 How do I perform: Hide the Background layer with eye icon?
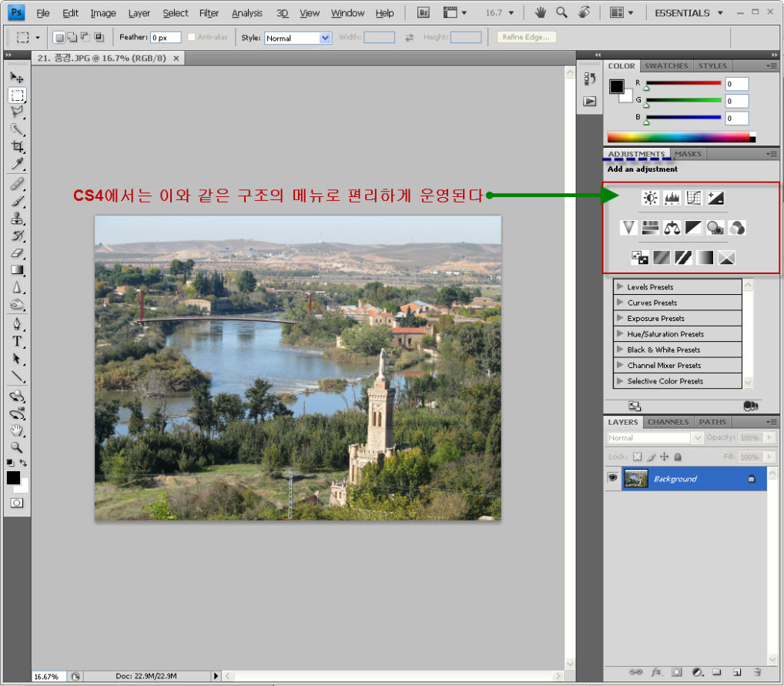[x=613, y=478]
